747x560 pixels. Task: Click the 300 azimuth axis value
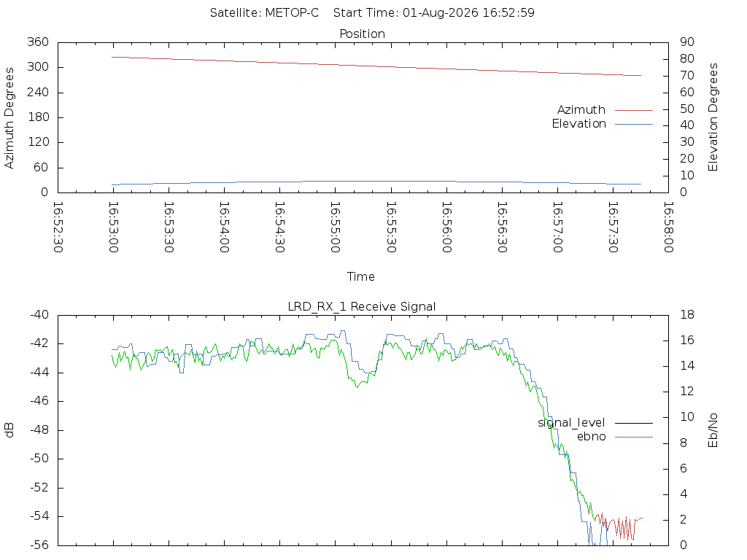click(x=38, y=67)
